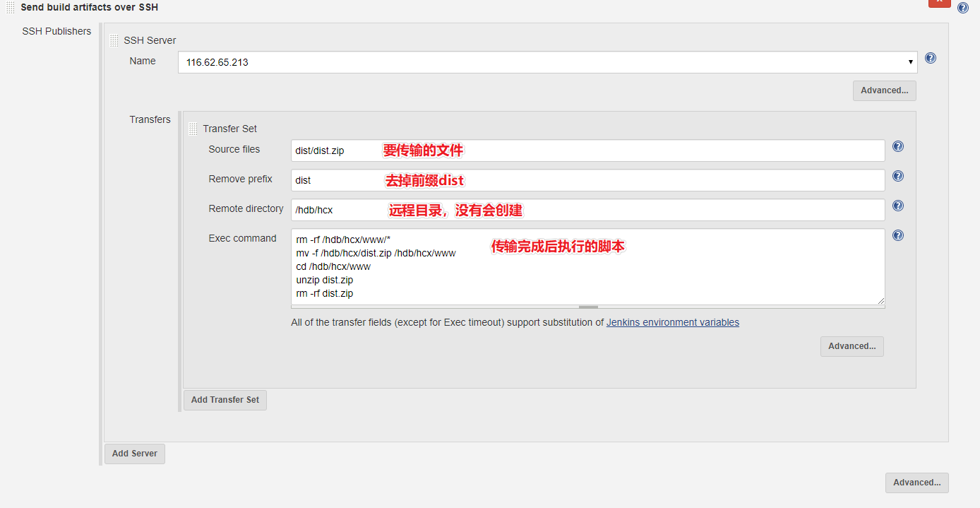Delete the SSH build step with red X
The width and height of the screenshot is (980, 508).
[x=939, y=3]
